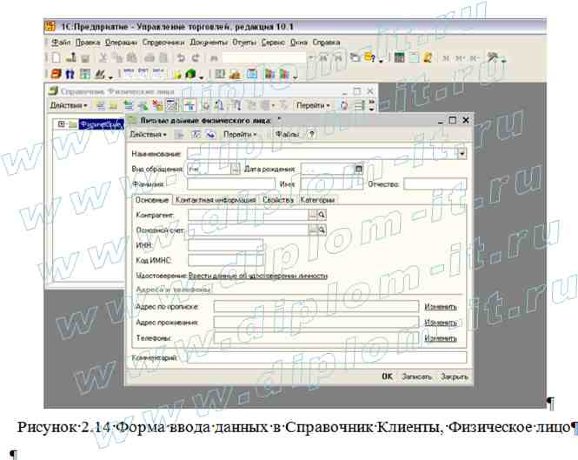Screen dimensions: 578x460
Task: Click the hierarchy view icon in Физические лица toolbar
Action: pos(189,106)
